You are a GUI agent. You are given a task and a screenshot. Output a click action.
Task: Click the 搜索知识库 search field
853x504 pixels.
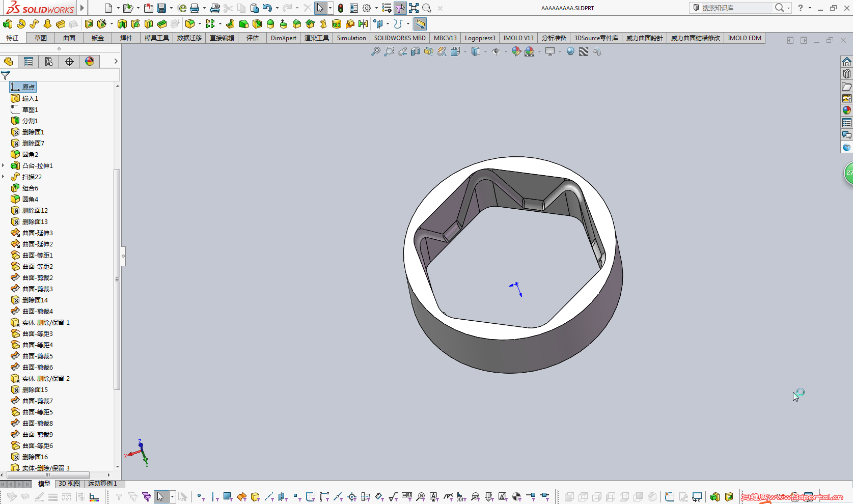732,8
